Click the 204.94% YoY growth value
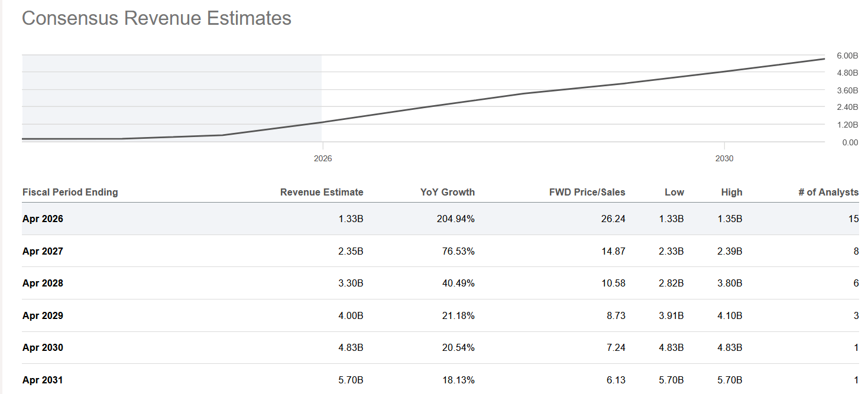The width and height of the screenshot is (868, 394). pyautogui.click(x=455, y=219)
